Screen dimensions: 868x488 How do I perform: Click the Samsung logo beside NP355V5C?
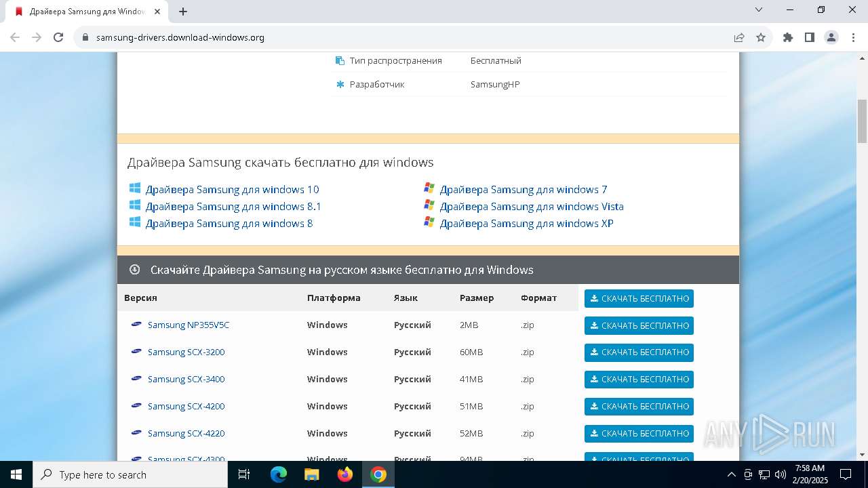point(136,324)
